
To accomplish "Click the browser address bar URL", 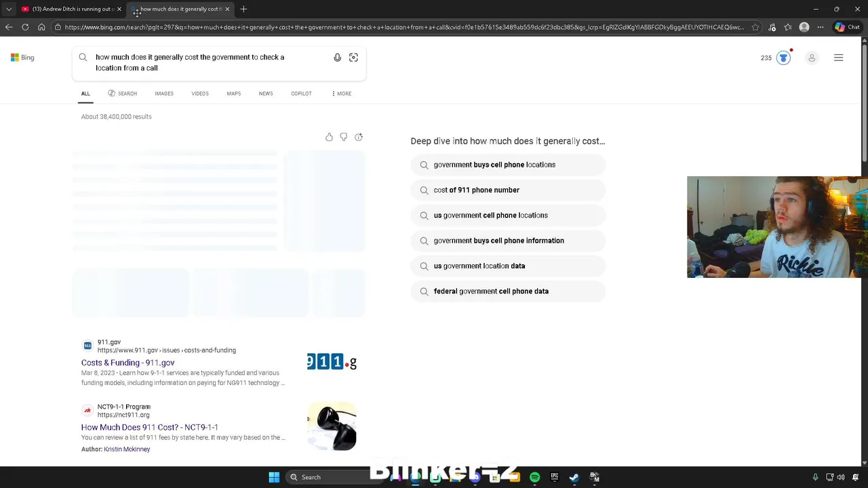I will pyautogui.click(x=404, y=27).
